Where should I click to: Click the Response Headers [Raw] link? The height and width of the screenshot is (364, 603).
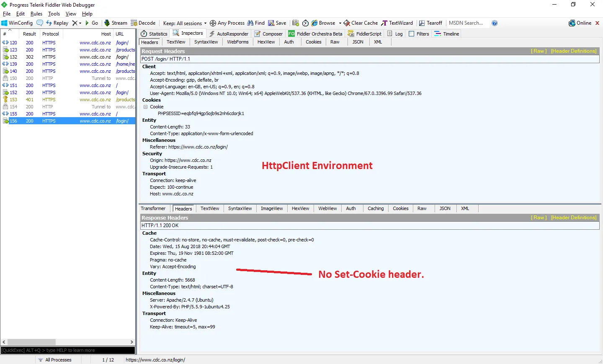click(x=539, y=218)
